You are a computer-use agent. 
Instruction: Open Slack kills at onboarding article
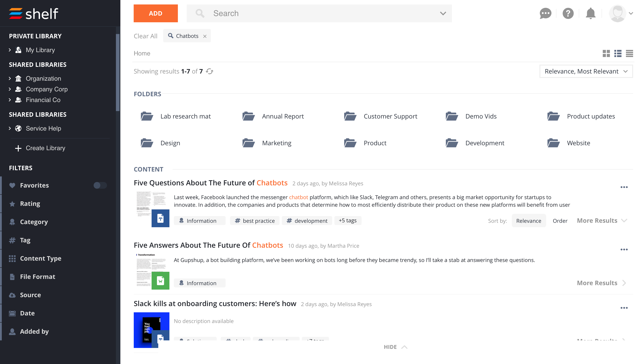(x=215, y=304)
